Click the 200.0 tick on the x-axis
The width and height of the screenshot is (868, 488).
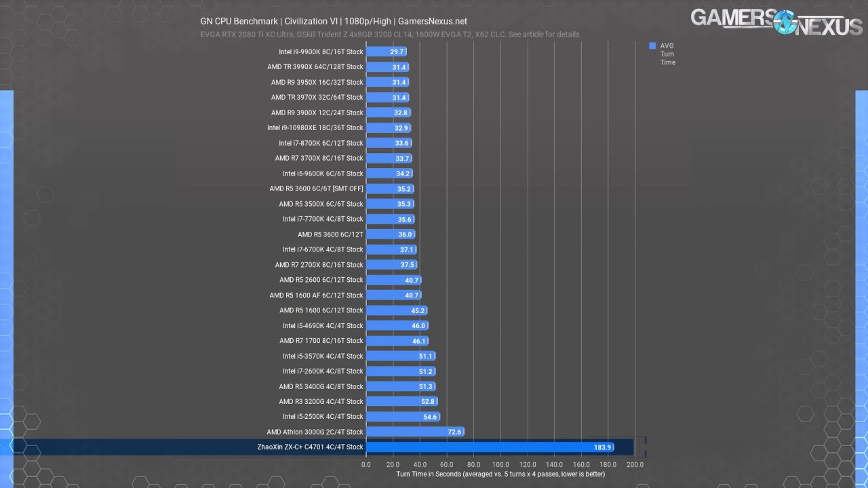pyautogui.click(x=635, y=465)
